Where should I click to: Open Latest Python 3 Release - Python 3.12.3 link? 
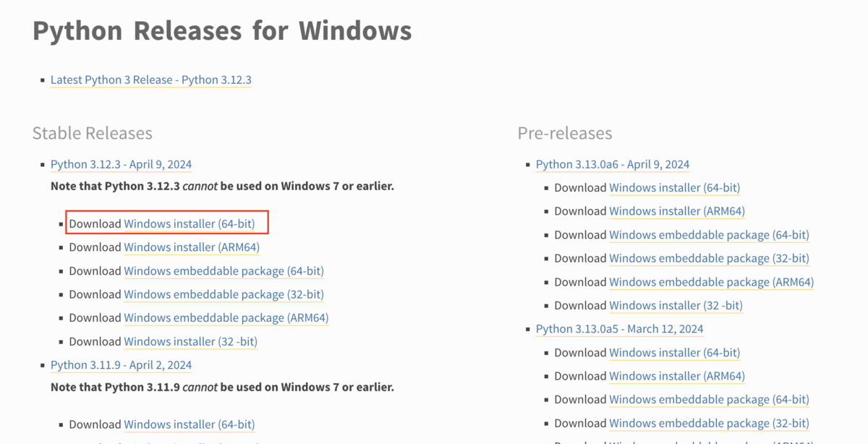151,80
